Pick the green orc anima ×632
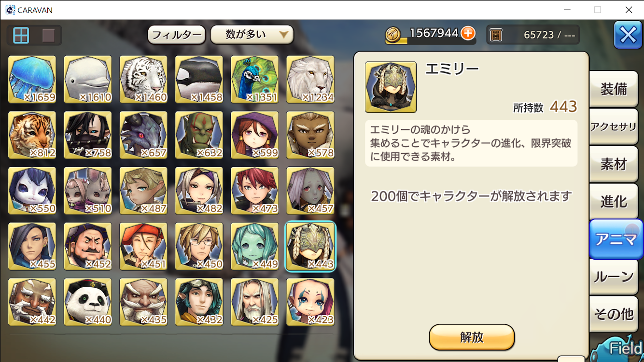The image size is (644, 362). [x=199, y=135]
